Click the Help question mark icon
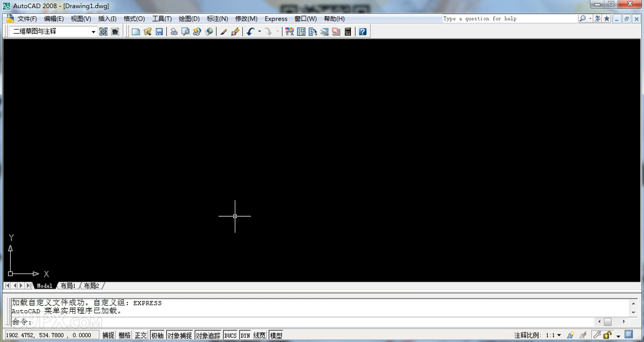Screen dimensions: 644x342 362,31
